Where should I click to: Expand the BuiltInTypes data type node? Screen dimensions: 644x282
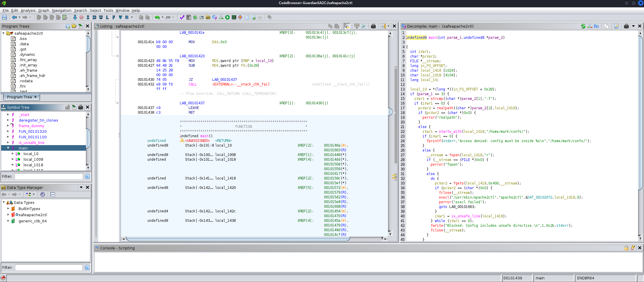pyautogui.click(x=8, y=209)
